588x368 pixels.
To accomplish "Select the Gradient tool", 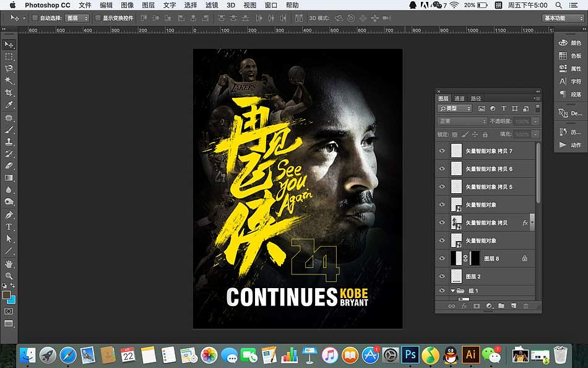I will [9, 178].
